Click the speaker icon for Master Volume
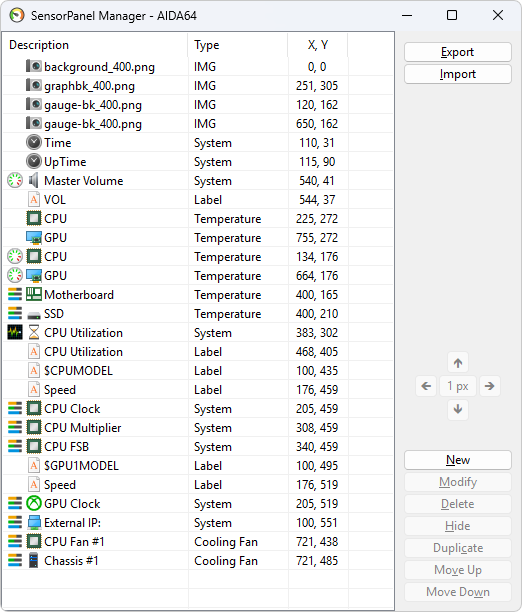 (x=34, y=180)
